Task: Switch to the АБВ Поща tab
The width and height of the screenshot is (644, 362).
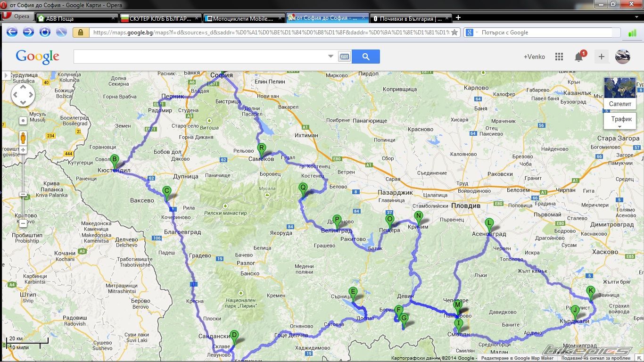Action: (x=75, y=19)
